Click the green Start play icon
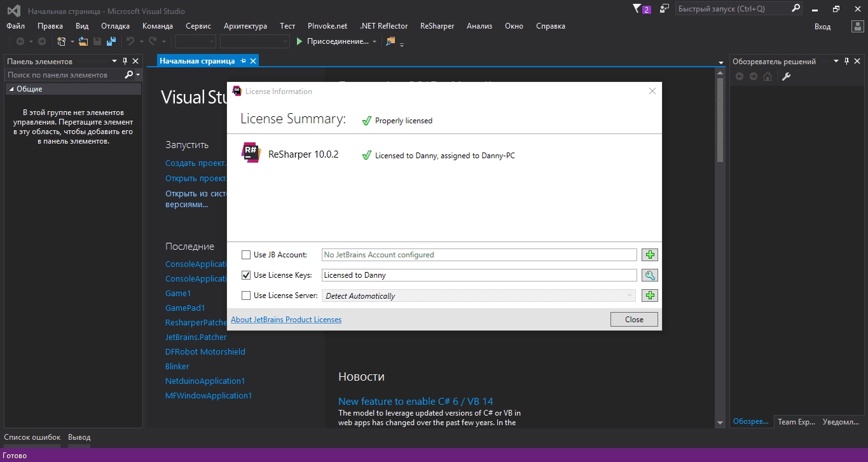868x462 pixels. (300, 41)
